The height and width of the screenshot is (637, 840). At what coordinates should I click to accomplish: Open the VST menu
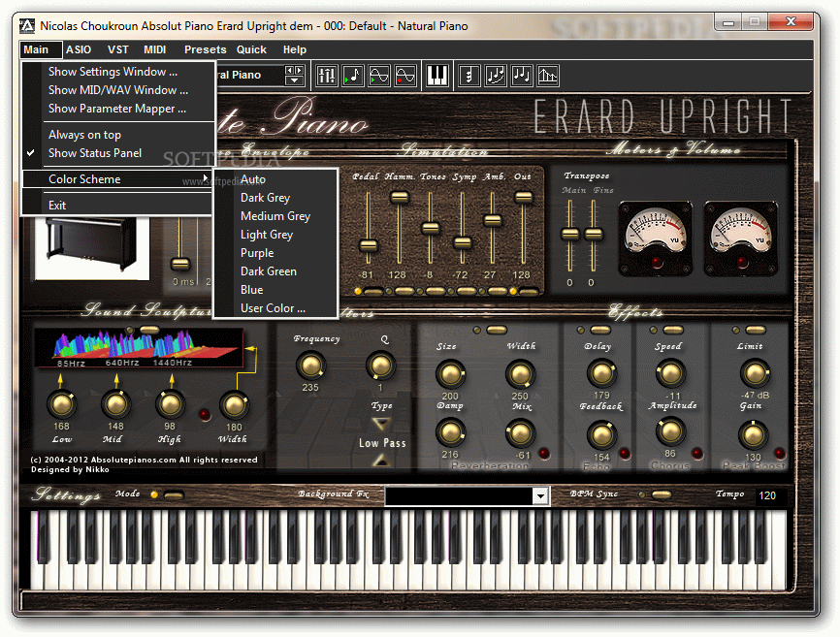click(118, 49)
